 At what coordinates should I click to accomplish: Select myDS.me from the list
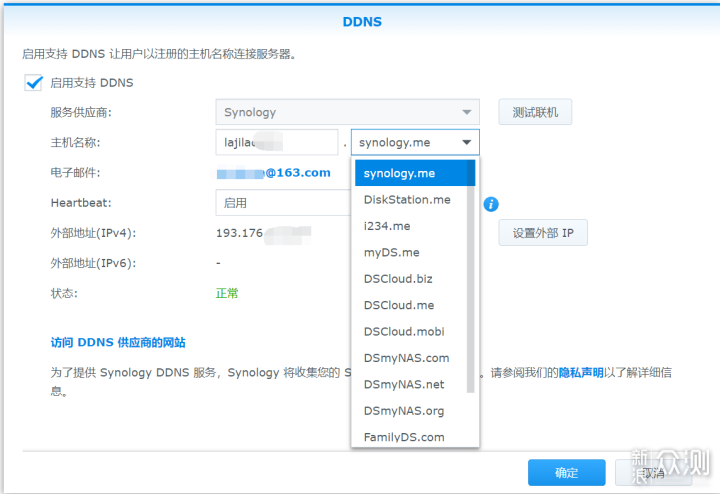coord(411,253)
